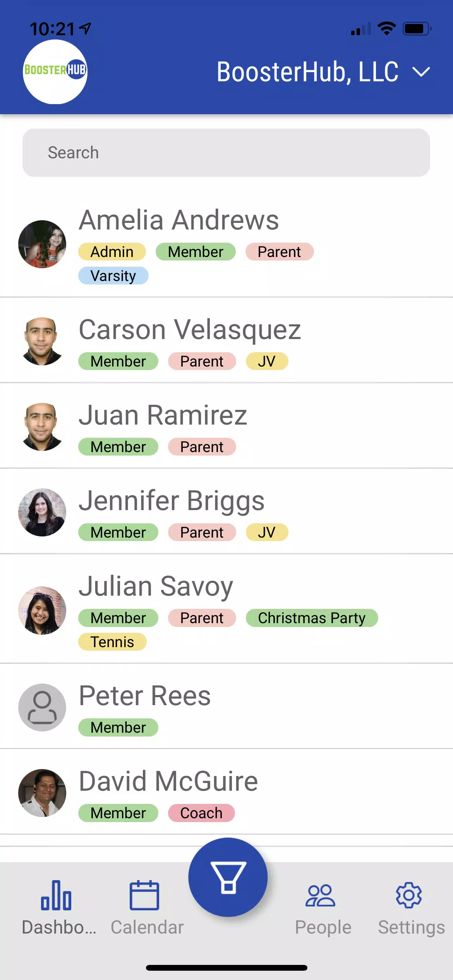Screen dimensions: 453x980
Task: Open Jennifer Briggs's member entry
Action: (172, 501)
